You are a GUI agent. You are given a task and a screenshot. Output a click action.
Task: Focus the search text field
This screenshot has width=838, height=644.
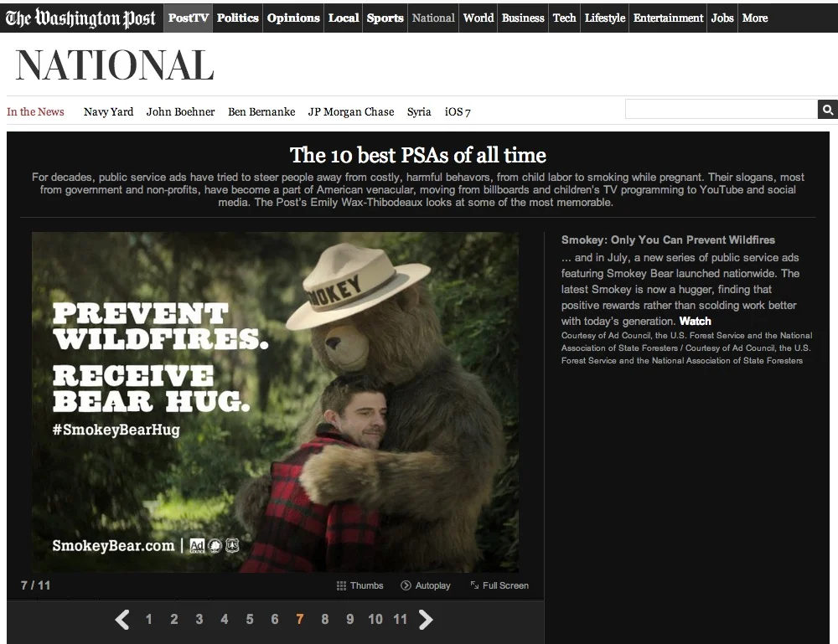coord(722,110)
